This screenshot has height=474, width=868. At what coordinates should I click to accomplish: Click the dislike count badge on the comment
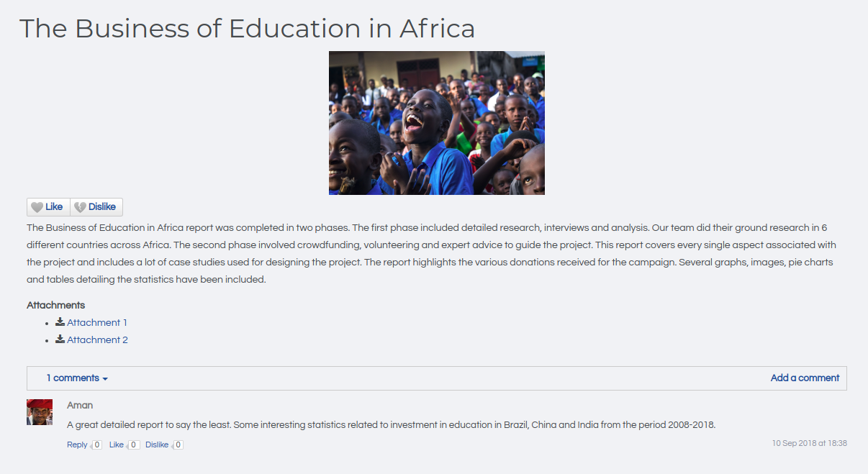point(178,445)
